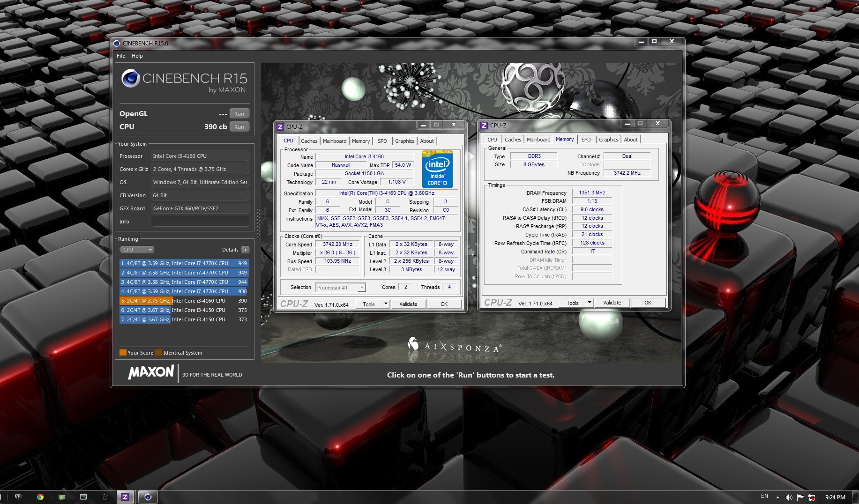Image resolution: width=859 pixels, height=504 pixels.
Task: Click the Core Speed value 3742.20 MHz
Action: [x=337, y=244]
